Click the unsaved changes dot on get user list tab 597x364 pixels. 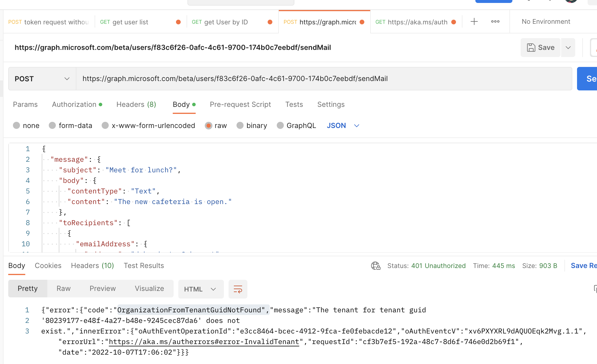click(x=178, y=22)
